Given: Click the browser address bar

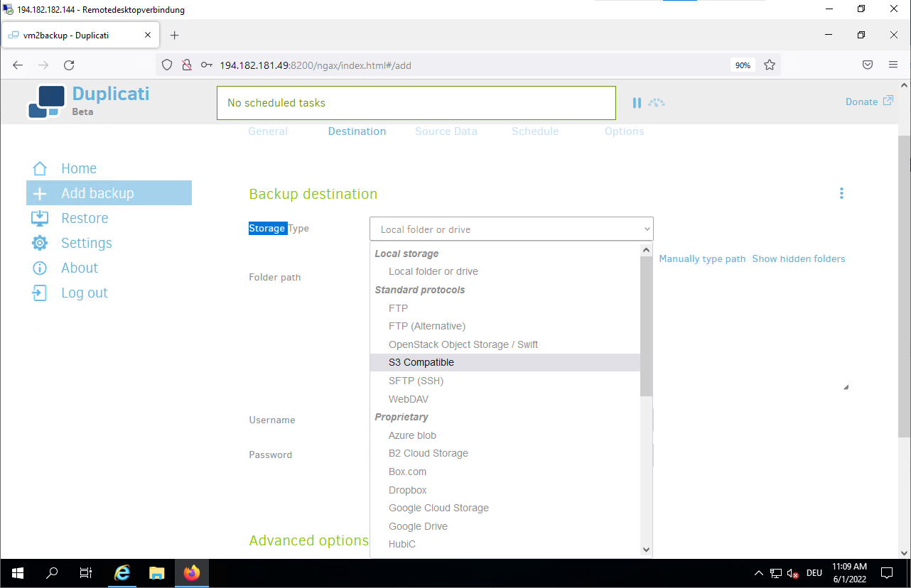Looking at the screenshot, I should (462, 65).
